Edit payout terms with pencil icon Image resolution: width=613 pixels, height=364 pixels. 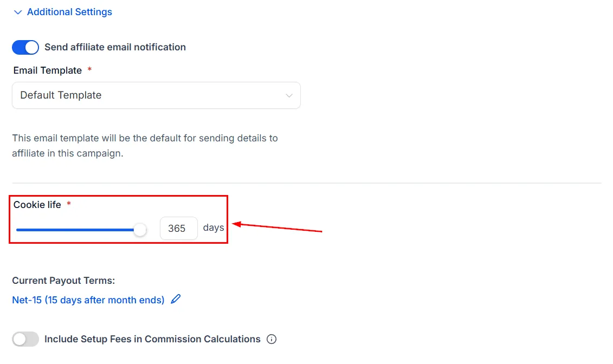click(x=176, y=299)
